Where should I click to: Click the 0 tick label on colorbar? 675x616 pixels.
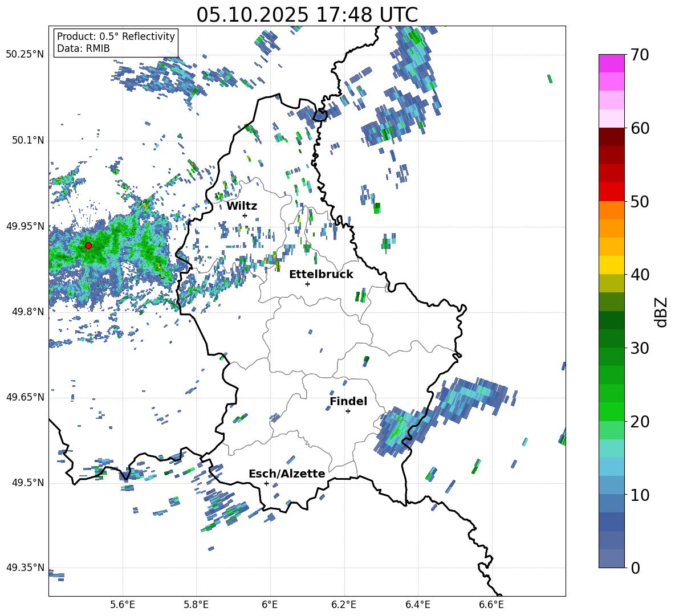(x=635, y=568)
